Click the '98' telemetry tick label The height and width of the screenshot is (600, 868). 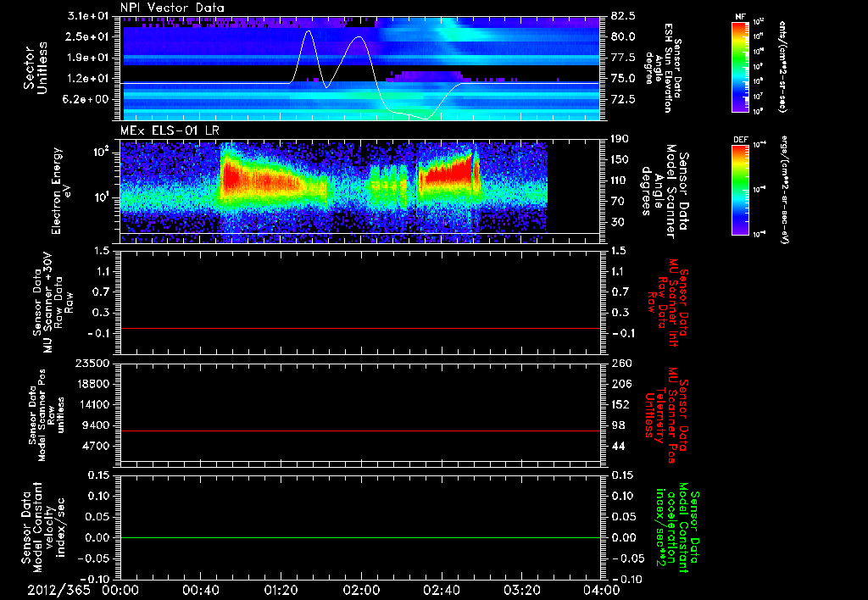[618, 425]
